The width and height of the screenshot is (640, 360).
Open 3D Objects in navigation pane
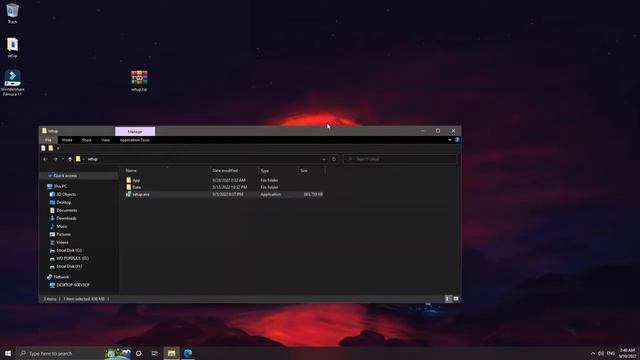click(66, 194)
